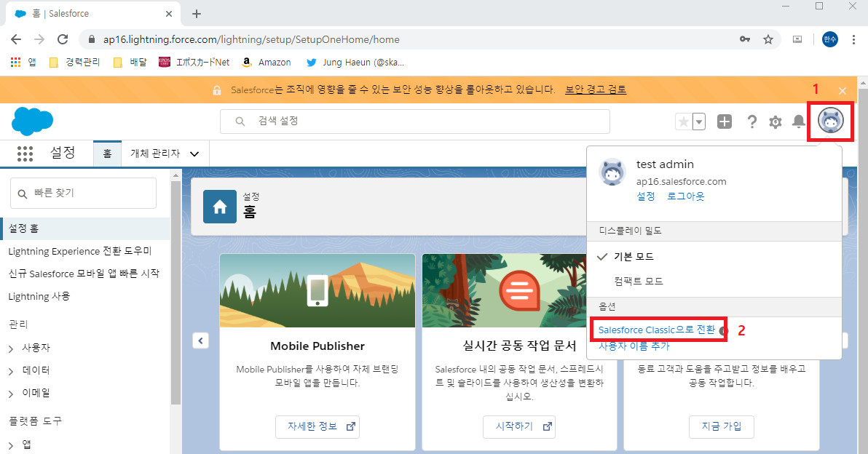Expand the 앱 tree node
This screenshot has width=868, height=454.
11,445
